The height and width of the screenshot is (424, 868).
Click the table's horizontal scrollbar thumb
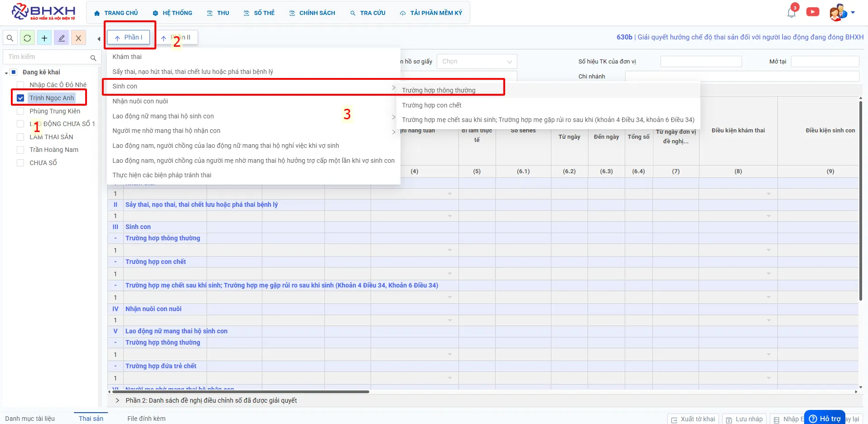click(x=240, y=392)
